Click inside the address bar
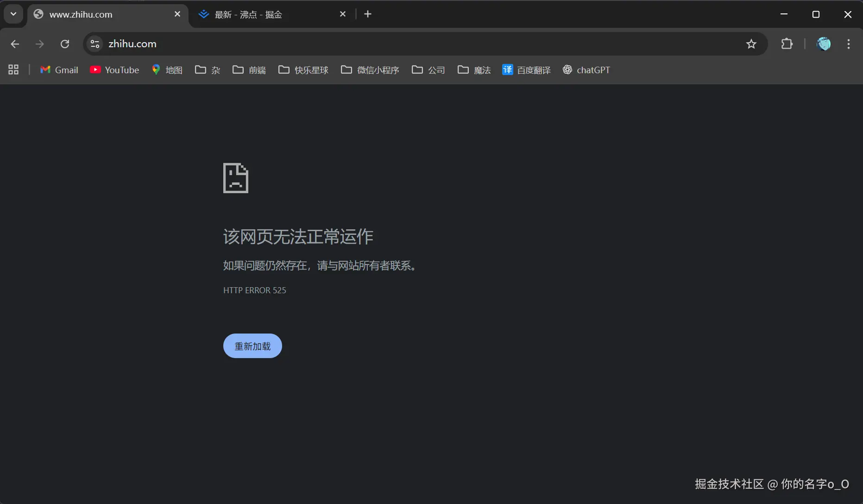This screenshot has height=504, width=863. 324,44
